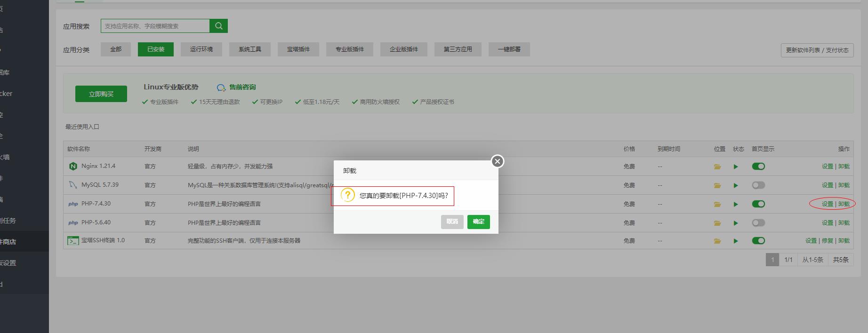This screenshot has width=868, height=333.
Task: Click the question mark icon in 卸载 dialog
Action: pyautogui.click(x=347, y=195)
